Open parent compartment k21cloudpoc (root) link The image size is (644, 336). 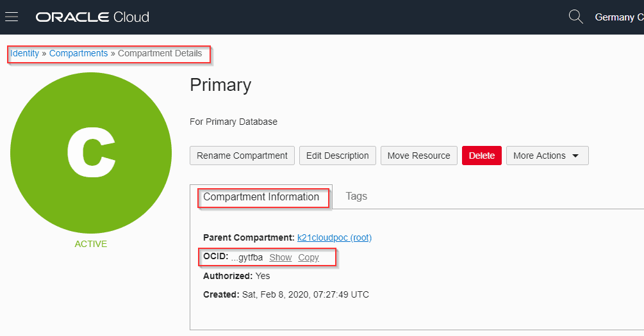[x=334, y=237]
